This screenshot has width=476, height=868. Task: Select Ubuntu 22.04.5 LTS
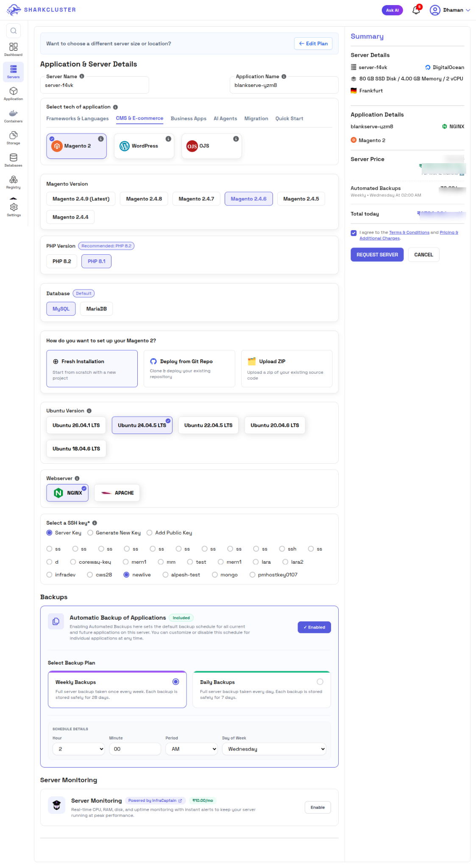click(x=209, y=426)
